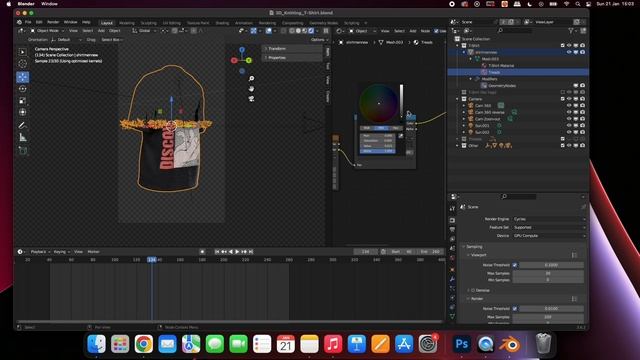Image resolution: width=640 pixels, height=360 pixels.
Task: Open the Global transform orientation dropdown
Action: point(144,31)
